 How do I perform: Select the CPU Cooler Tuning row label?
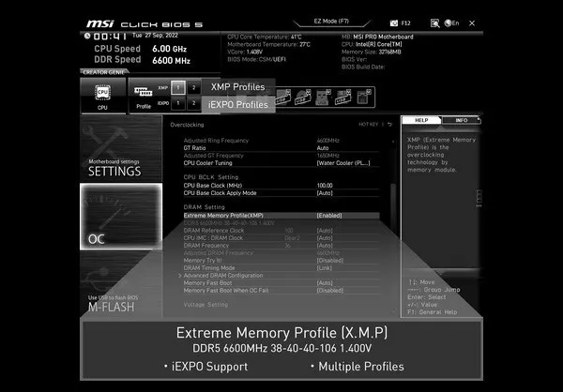(208, 163)
